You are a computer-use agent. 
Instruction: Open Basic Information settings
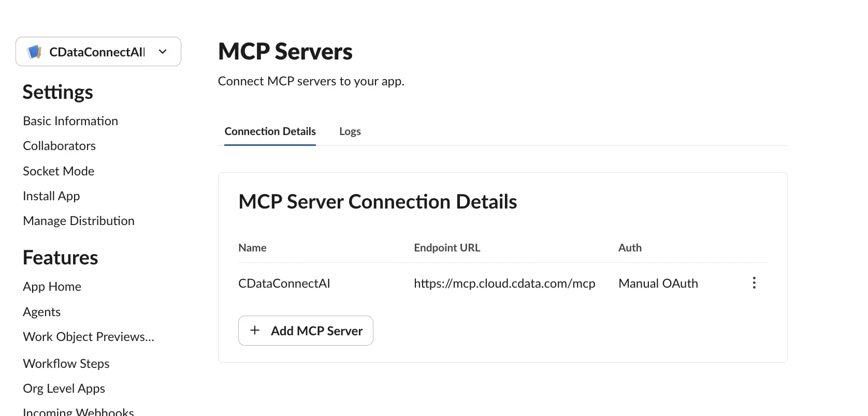70,121
